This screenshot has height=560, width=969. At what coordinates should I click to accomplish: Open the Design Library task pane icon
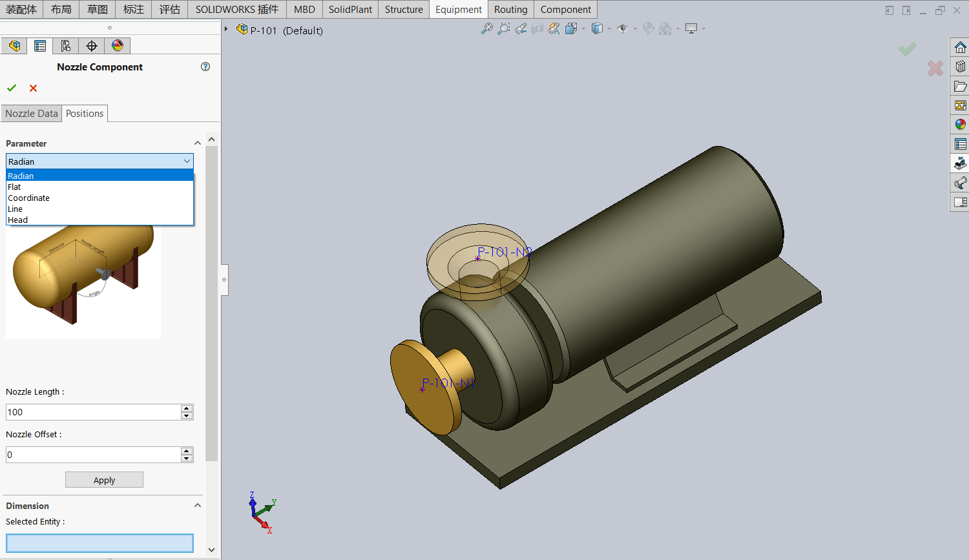[x=961, y=67]
